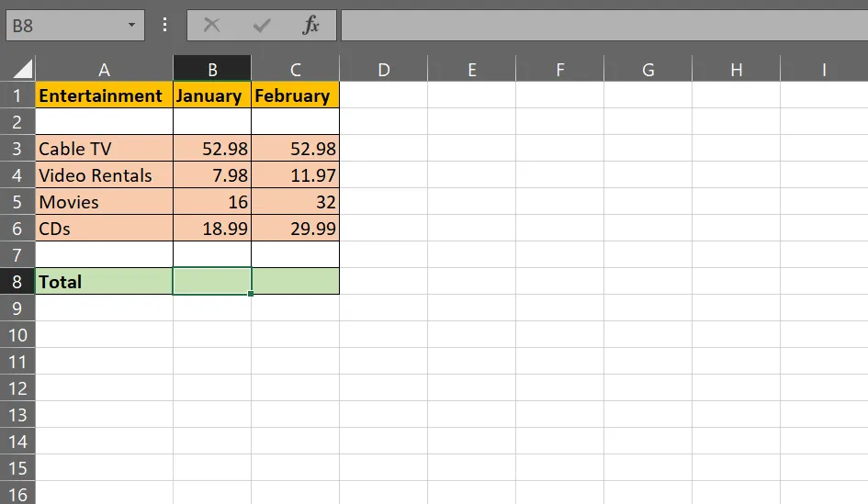Click February Cable TV value 52.98

(295, 149)
